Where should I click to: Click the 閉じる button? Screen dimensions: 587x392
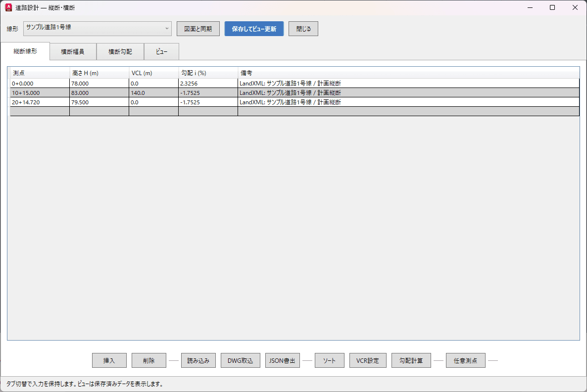tap(303, 29)
